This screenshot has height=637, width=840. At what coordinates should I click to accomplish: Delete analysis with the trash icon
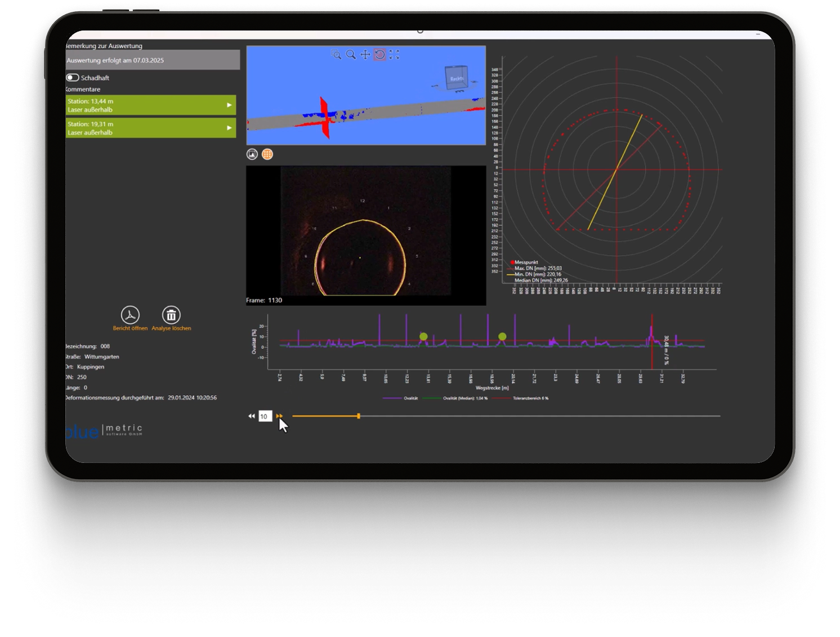pos(171,315)
